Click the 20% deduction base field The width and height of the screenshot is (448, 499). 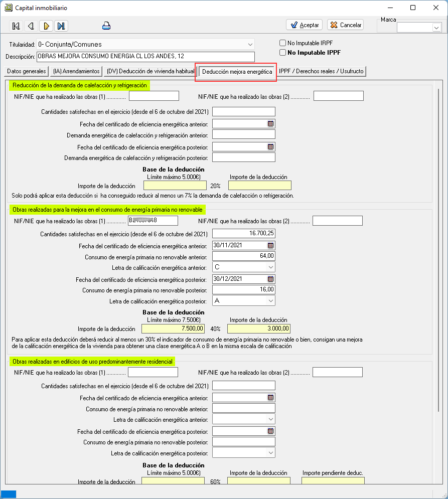click(x=175, y=186)
